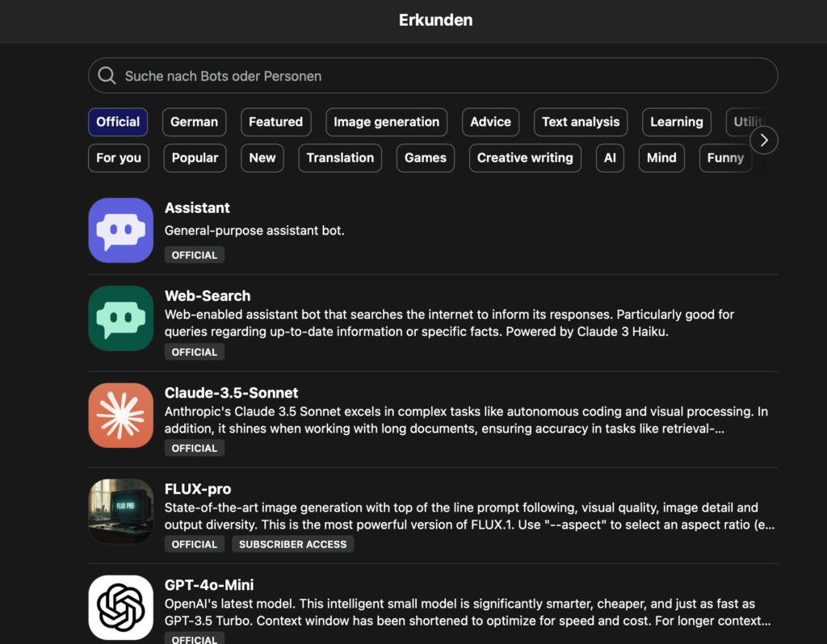Open the GPT-4o-Mini bot title link
The width and height of the screenshot is (827, 644).
point(209,585)
